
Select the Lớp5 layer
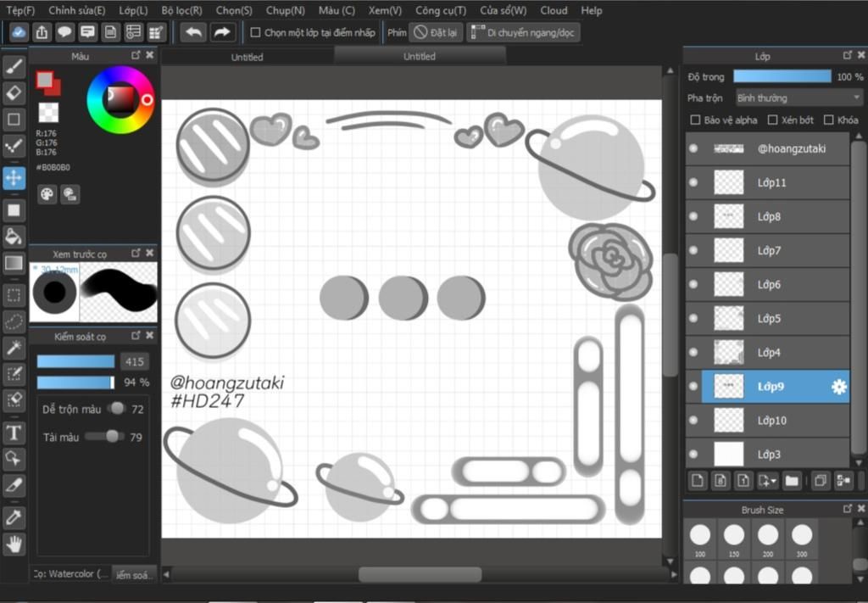coord(767,318)
